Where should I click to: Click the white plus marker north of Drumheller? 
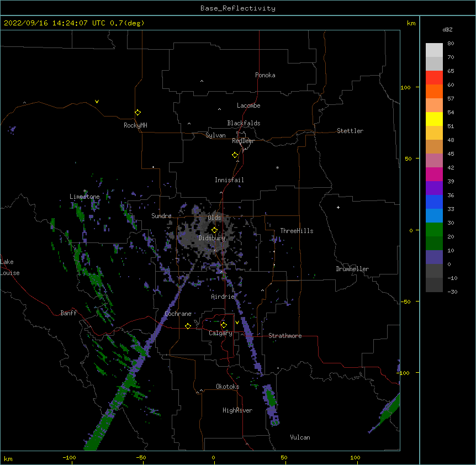tap(338, 207)
